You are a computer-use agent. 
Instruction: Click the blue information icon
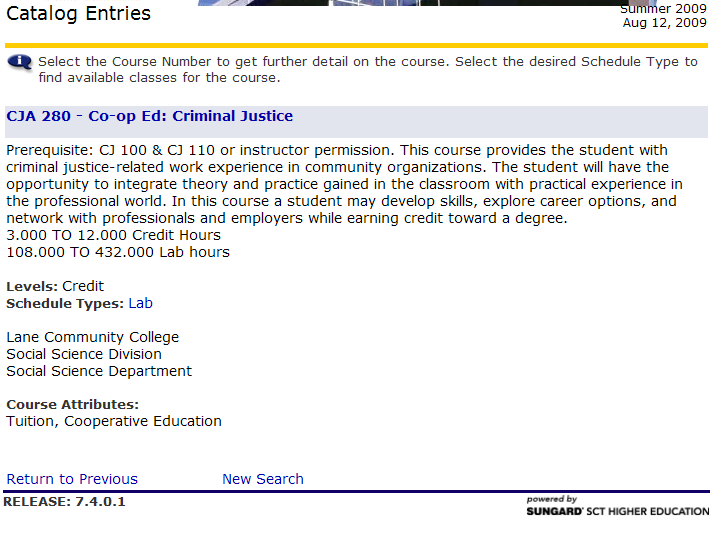point(19,63)
